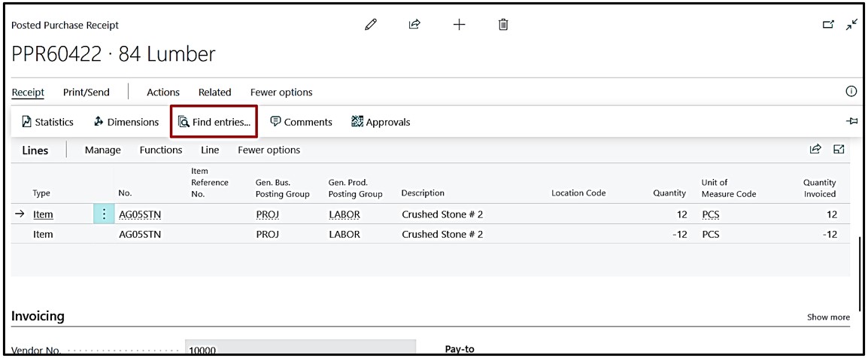Open the Approvals action
This screenshot has height=358, width=868.
tap(381, 122)
